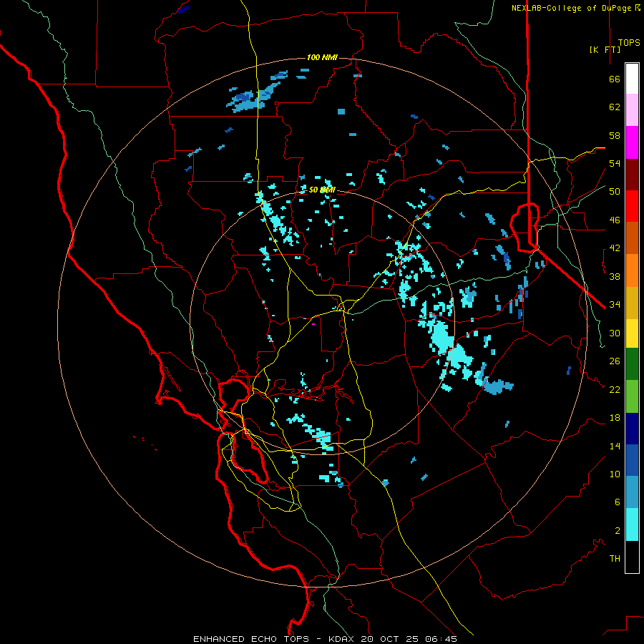The image size is (644, 644).
Task: Click the "46" legend value
Action: tap(615, 220)
